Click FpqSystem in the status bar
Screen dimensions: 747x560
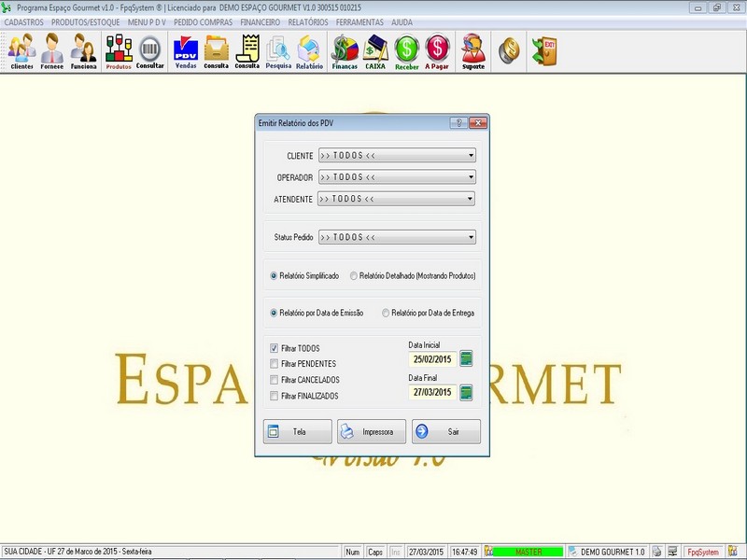pyautogui.click(x=703, y=552)
